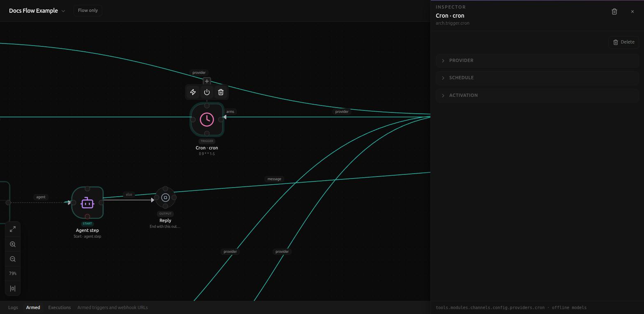Click the OUTPUT badge under Reply node
The width and height of the screenshot is (644, 314).
point(166,214)
